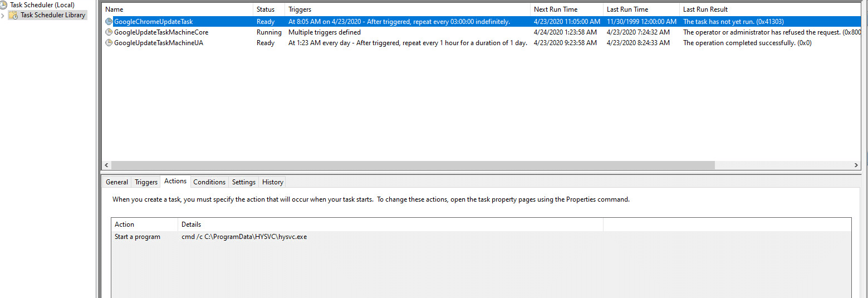Click last run time 4/23/2020 7:24:32 AM
The width and height of the screenshot is (868, 298).
click(638, 32)
